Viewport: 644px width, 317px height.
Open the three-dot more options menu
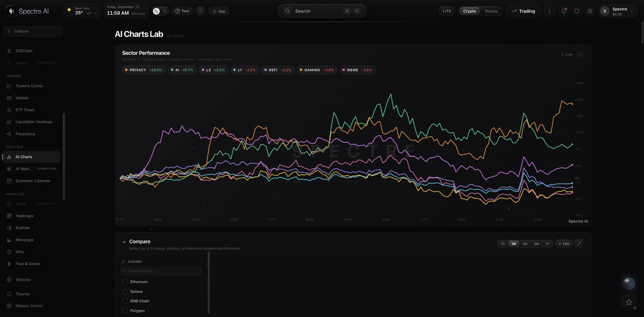[549, 11]
